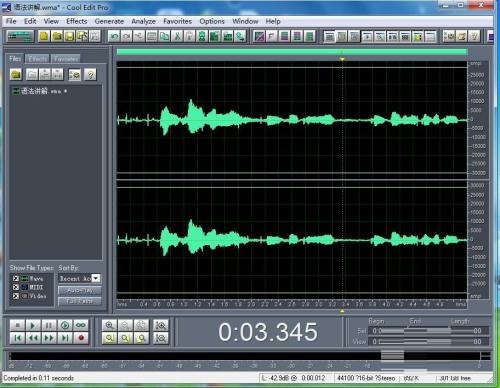Click the Rewind transport button
Image resolution: width=500 pixels, height=388 pixels.
click(33, 338)
